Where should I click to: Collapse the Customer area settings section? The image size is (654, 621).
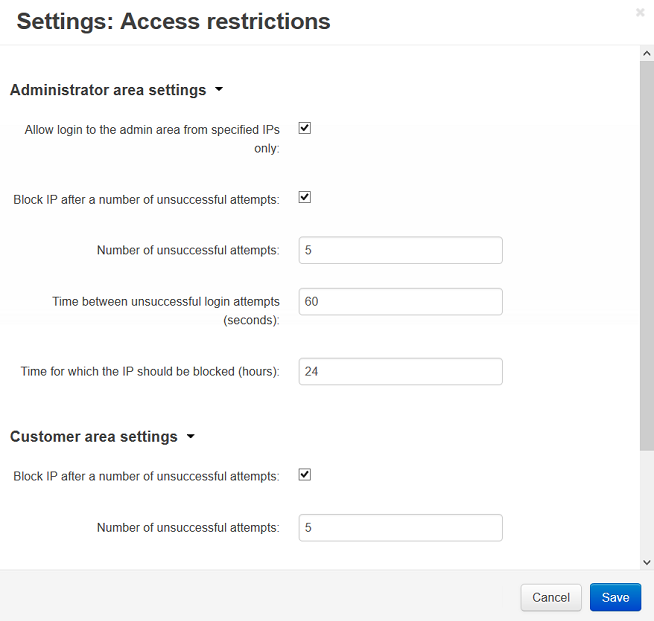tap(191, 436)
